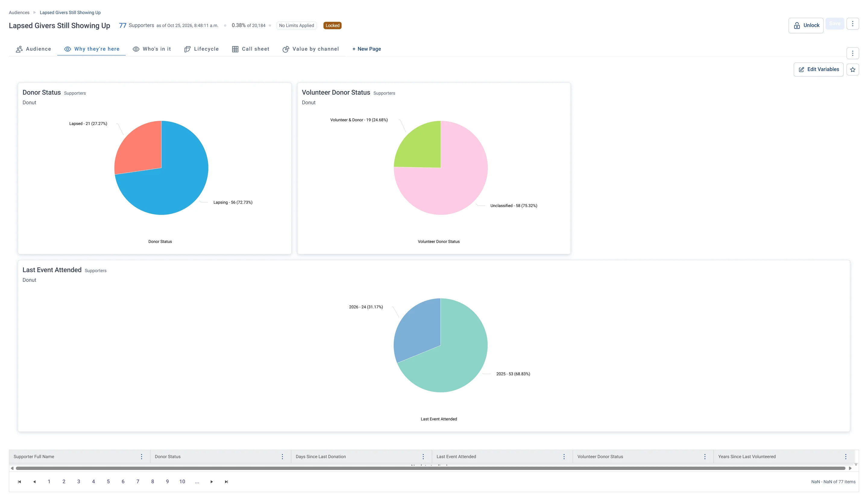Go to next page of table
Viewport: 868px width, 501px height.
click(x=211, y=481)
